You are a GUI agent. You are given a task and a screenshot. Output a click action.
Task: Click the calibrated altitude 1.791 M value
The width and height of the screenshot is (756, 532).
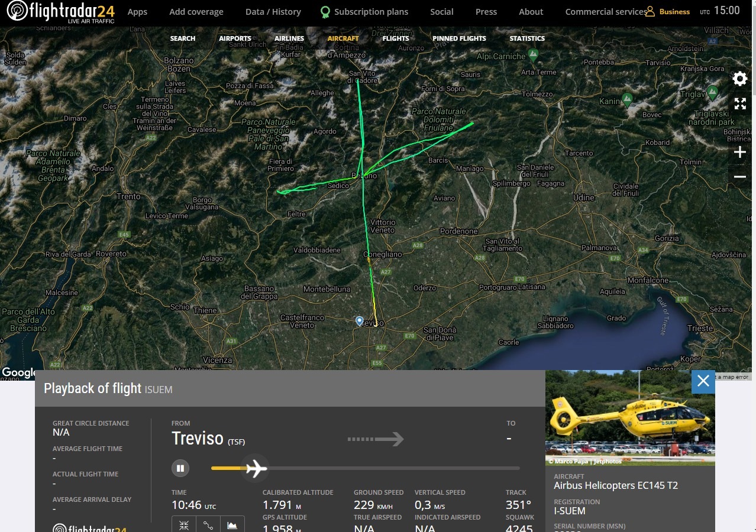(x=282, y=505)
